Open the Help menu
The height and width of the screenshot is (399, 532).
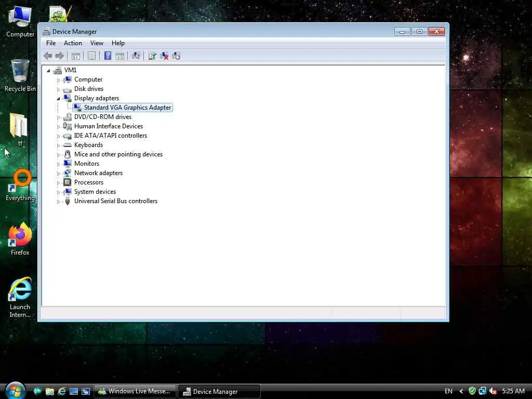118,43
